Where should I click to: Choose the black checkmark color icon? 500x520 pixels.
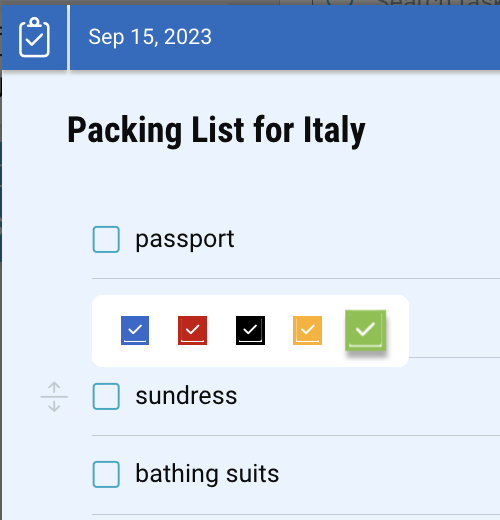250,330
